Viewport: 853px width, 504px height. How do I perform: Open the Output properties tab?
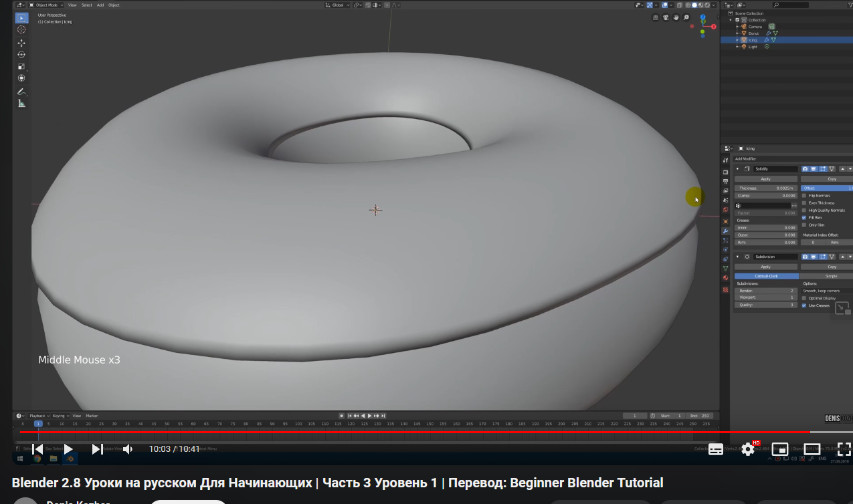[725, 182]
